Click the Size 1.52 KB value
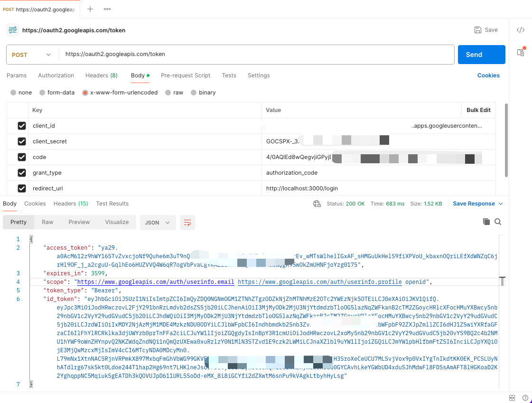532x403 pixels. pyautogui.click(x=433, y=204)
